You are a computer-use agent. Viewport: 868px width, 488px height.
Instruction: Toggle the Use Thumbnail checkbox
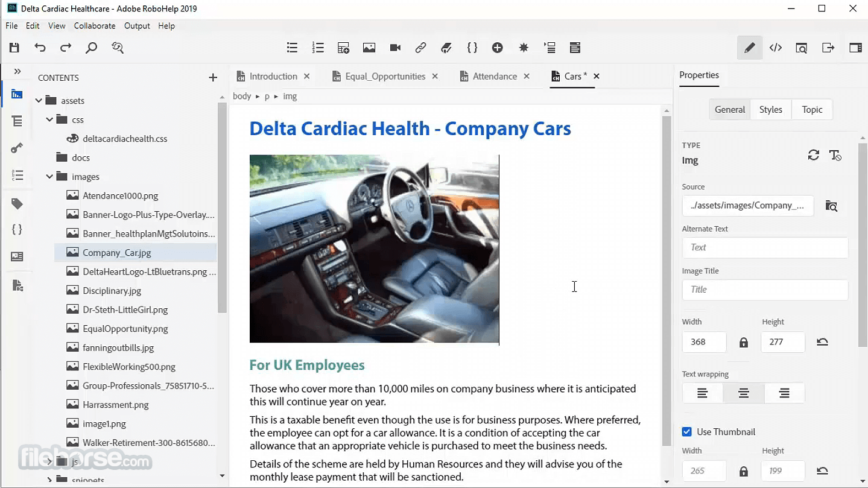686,431
